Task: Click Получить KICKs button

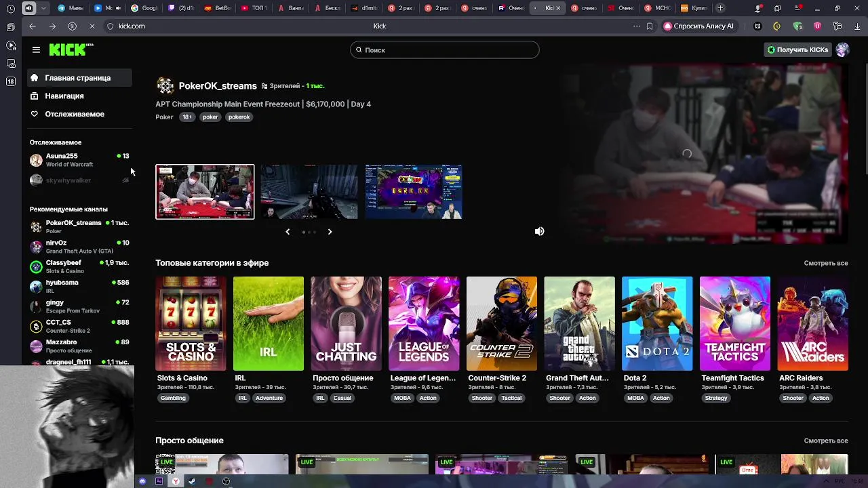Action: (797, 49)
